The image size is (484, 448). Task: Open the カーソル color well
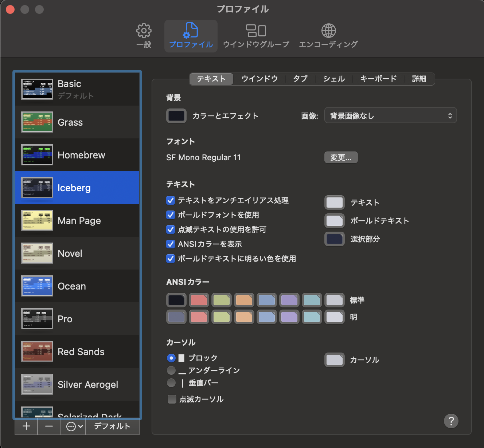(x=335, y=360)
